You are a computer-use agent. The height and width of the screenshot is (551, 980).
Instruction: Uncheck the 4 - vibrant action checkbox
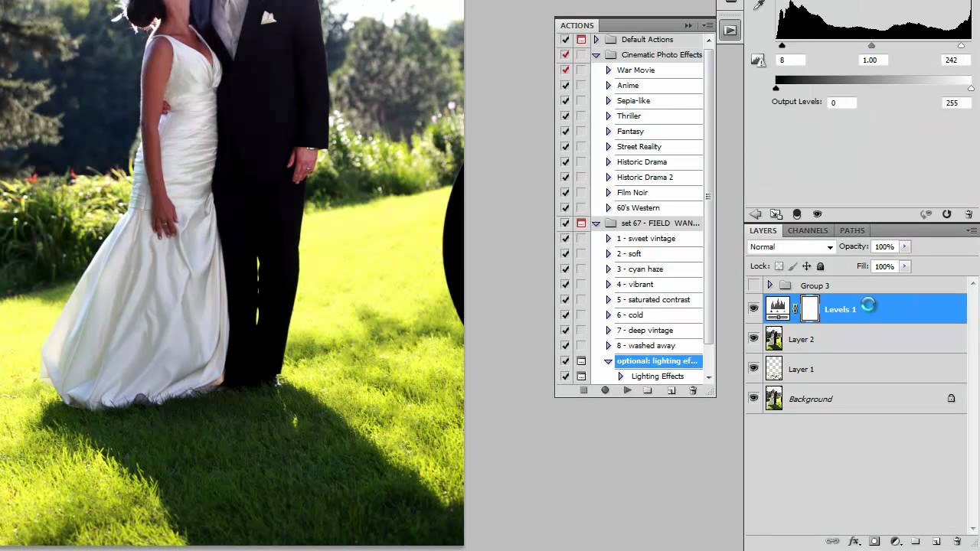pos(565,284)
